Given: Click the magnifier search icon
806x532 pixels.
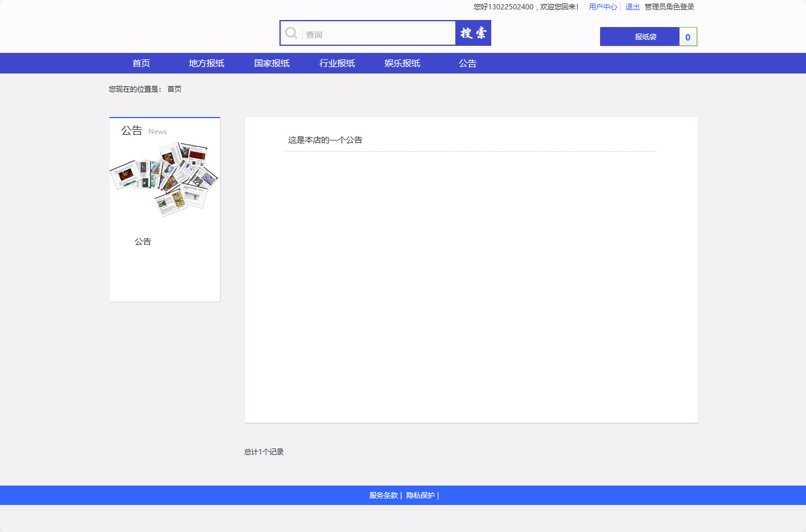Looking at the screenshot, I should pyautogui.click(x=291, y=32).
